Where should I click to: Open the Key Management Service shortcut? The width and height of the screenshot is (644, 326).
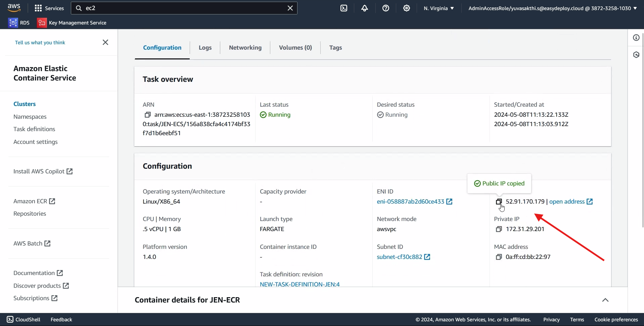pos(72,22)
